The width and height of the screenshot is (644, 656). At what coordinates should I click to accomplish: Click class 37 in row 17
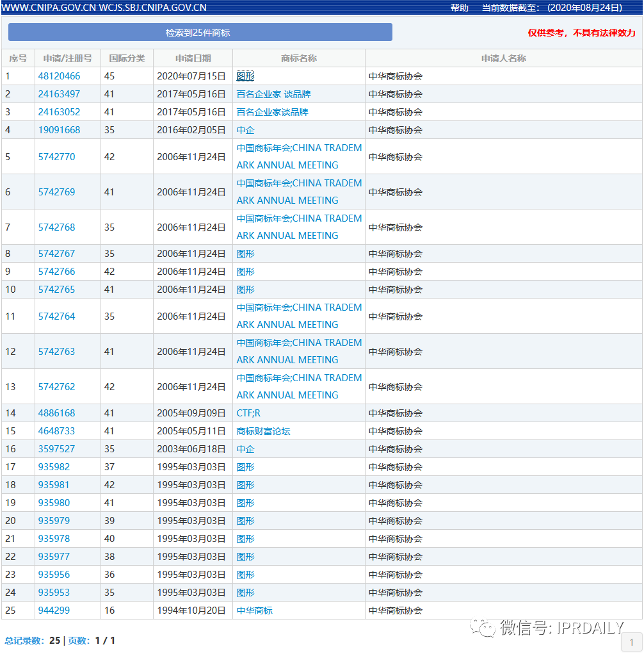tap(109, 467)
